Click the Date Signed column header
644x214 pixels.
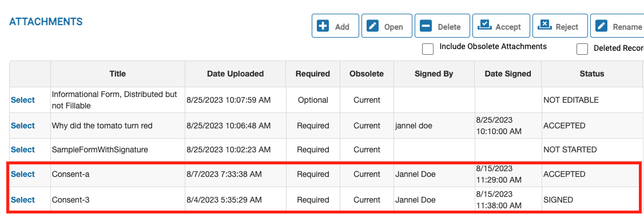508,74
